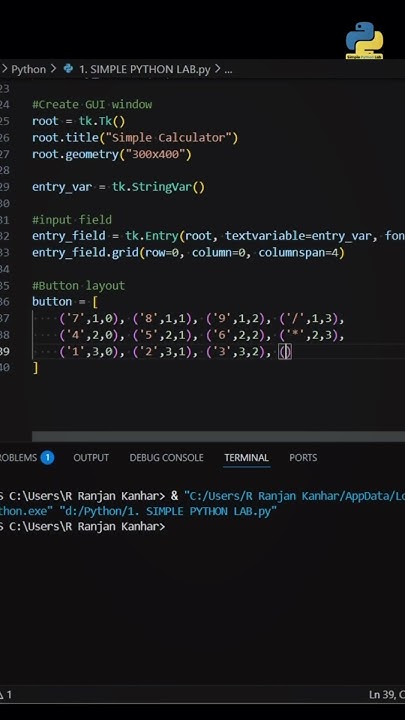Screen dimensions: 405x720
Task: Click the 'entry_var = tk.StringVar()' line
Action: tap(118, 187)
